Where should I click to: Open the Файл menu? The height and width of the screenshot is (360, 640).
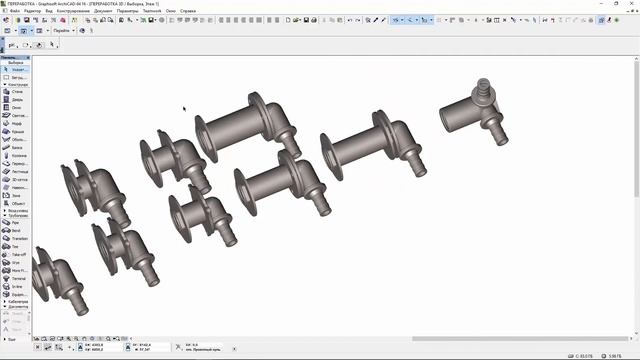click(15, 11)
